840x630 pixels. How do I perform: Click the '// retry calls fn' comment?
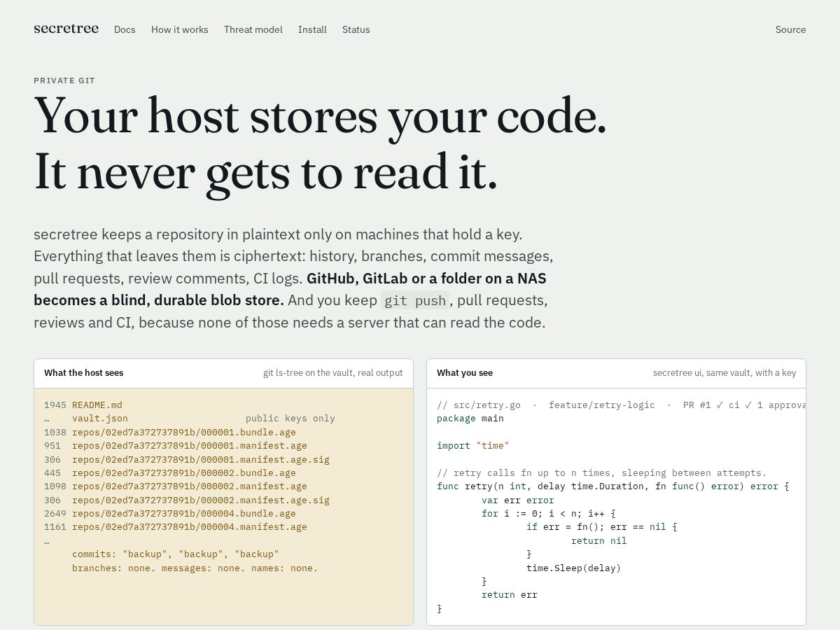pos(602,472)
